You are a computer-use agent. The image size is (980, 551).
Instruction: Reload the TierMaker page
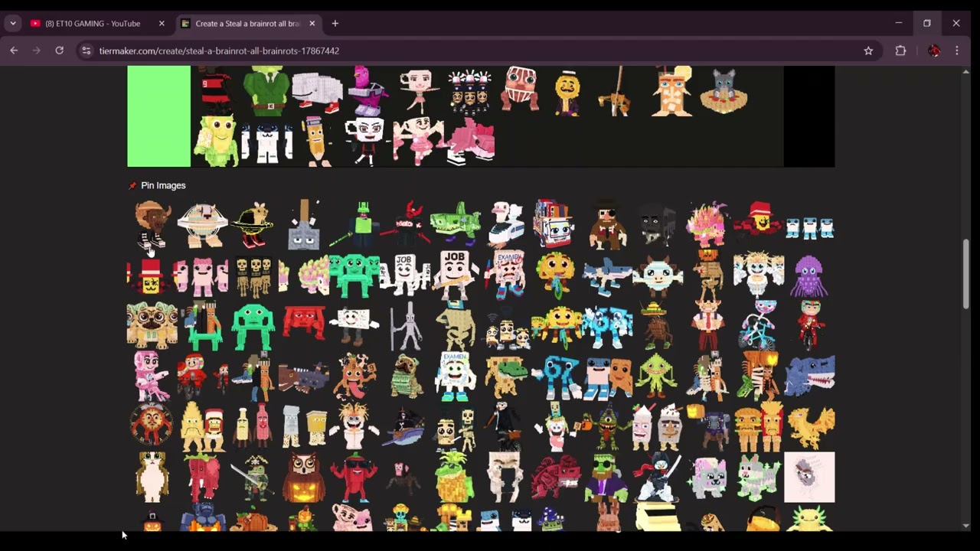click(59, 51)
